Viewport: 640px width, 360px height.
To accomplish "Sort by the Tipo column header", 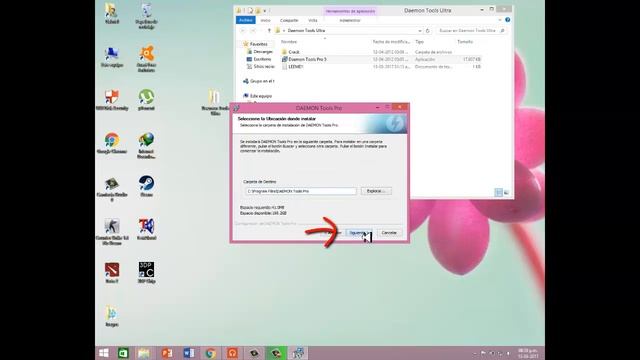I will pos(419,42).
